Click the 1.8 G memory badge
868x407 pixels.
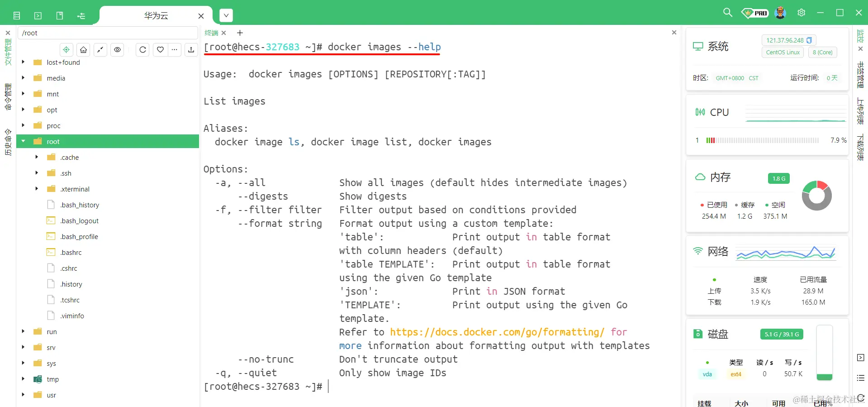point(779,178)
